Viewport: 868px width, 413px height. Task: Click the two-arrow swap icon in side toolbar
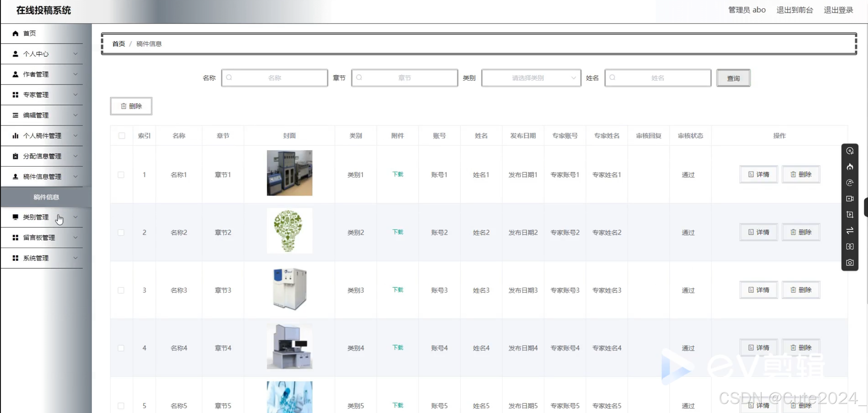(849, 230)
